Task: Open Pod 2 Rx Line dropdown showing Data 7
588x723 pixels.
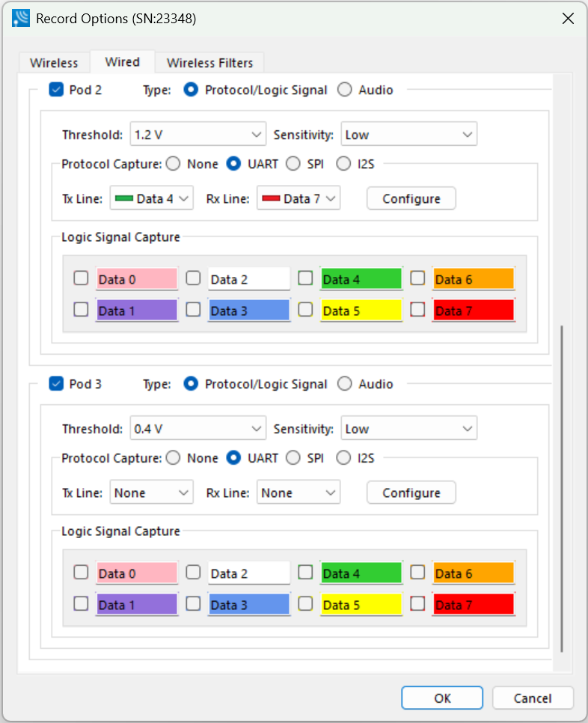Action: pyautogui.click(x=298, y=198)
